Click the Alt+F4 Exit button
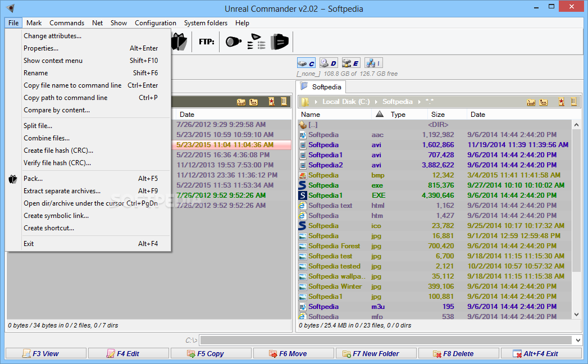The width and height of the screenshot is (588, 364). pos(541,353)
